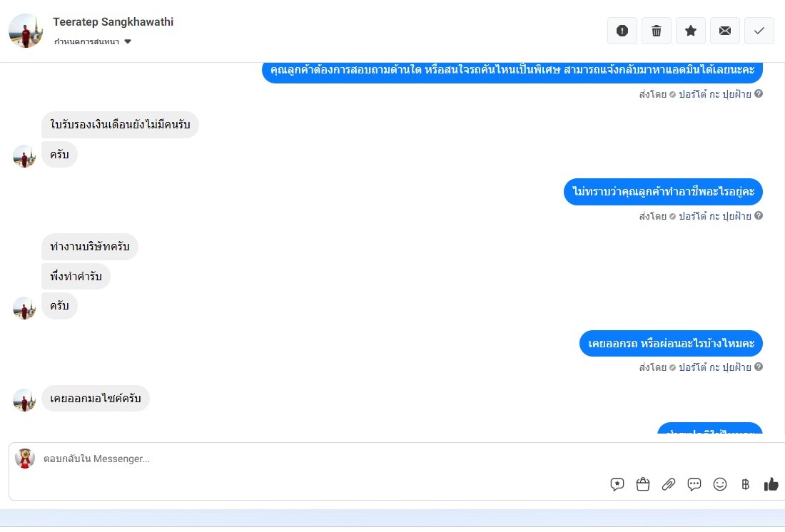The width and height of the screenshot is (785, 532).
Task: Attach a file with paperclip icon
Action: 669,484
